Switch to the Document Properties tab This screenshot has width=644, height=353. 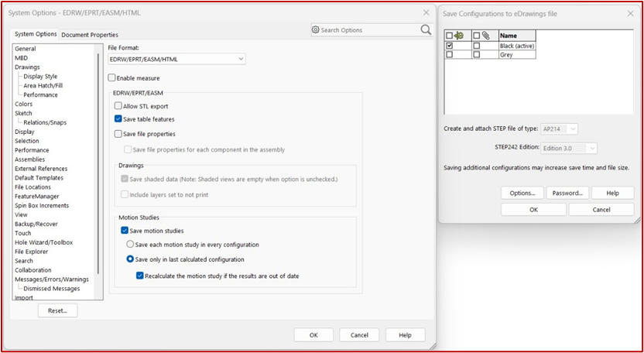(x=90, y=35)
